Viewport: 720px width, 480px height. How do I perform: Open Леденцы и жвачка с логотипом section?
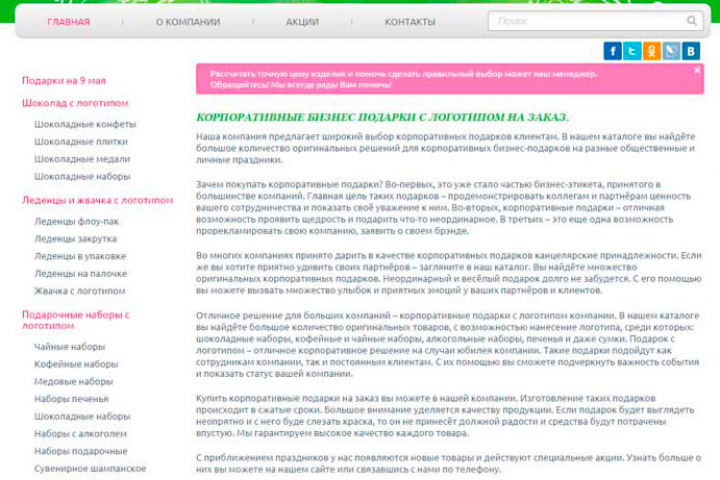point(98,200)
